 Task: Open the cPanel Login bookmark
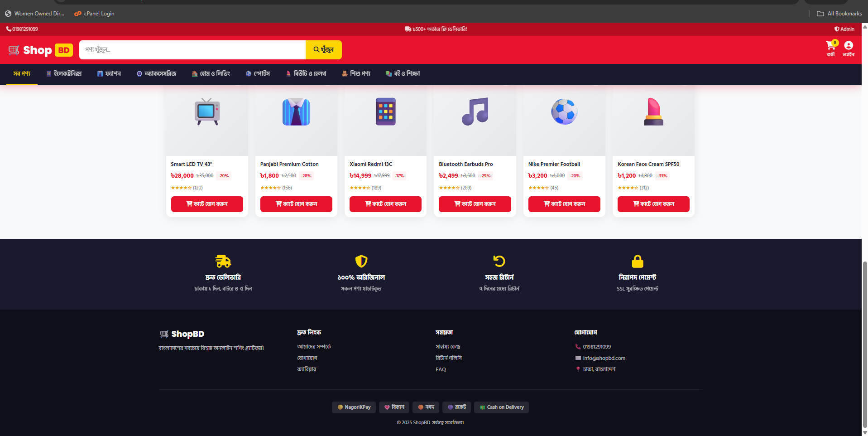click(x=94, y=13)
